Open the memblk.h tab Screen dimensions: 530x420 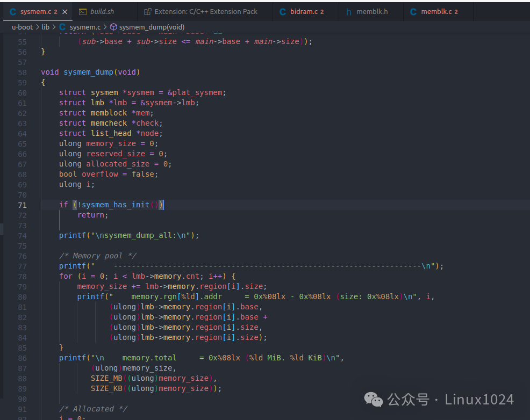coord(372,11)
